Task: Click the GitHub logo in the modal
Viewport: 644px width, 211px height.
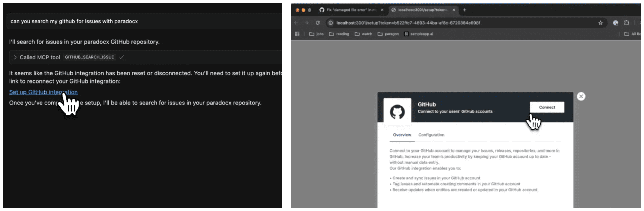Action: pos(397,112)
